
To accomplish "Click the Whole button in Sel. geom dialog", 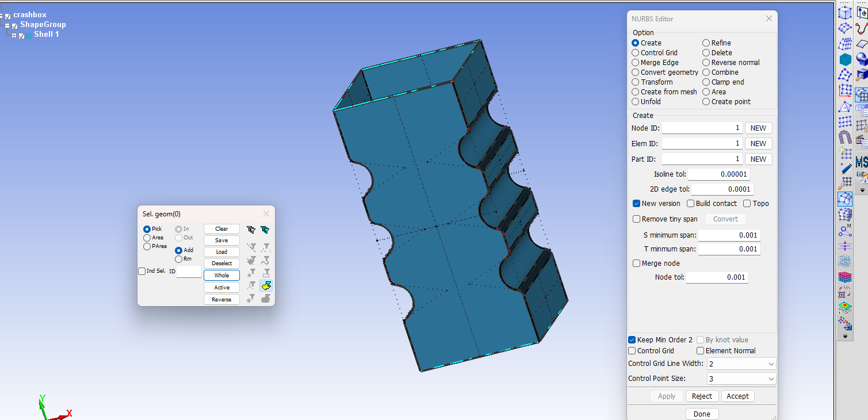I will tap(221, 275).
